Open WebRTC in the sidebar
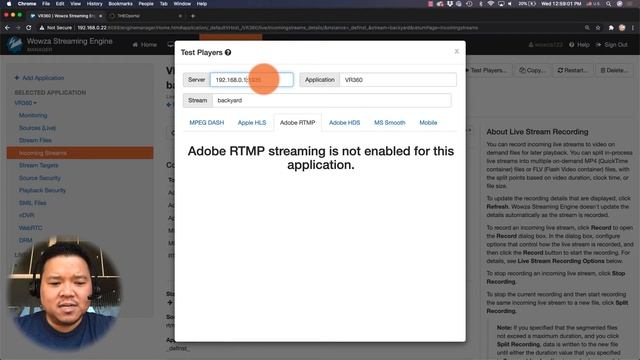Viewport: 640px width, 360px height. (x=31, y=228)
